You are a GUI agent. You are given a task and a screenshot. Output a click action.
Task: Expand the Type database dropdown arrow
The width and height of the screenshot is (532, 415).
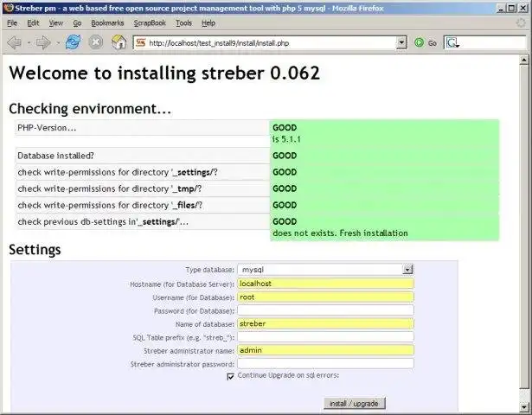click(x=407, y=270)
